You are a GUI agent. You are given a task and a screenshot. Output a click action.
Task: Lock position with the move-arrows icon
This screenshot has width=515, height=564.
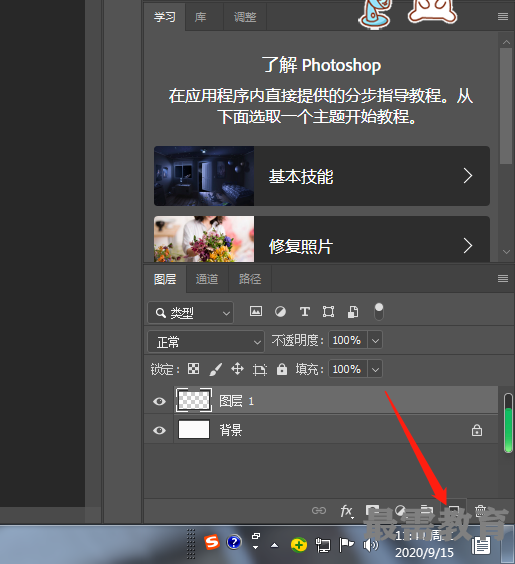(x=237, y=369)
